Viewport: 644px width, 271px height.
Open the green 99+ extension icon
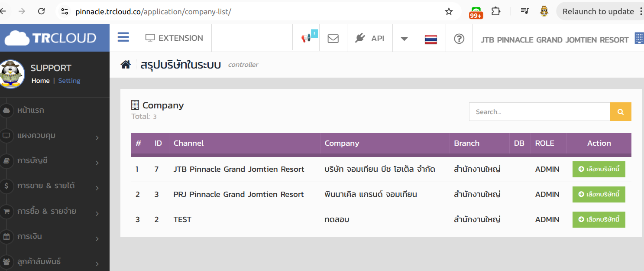pos(476,13)
